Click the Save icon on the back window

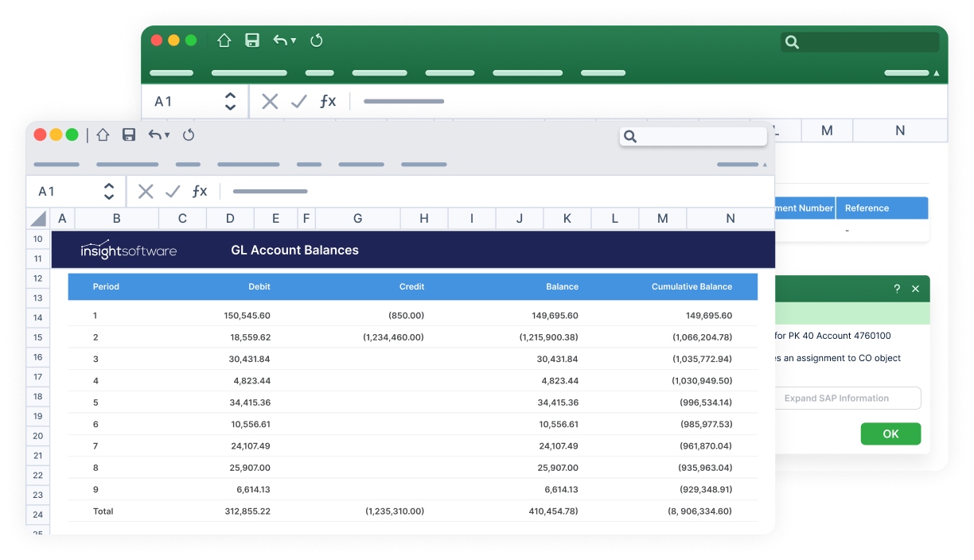tap(252, 40)
